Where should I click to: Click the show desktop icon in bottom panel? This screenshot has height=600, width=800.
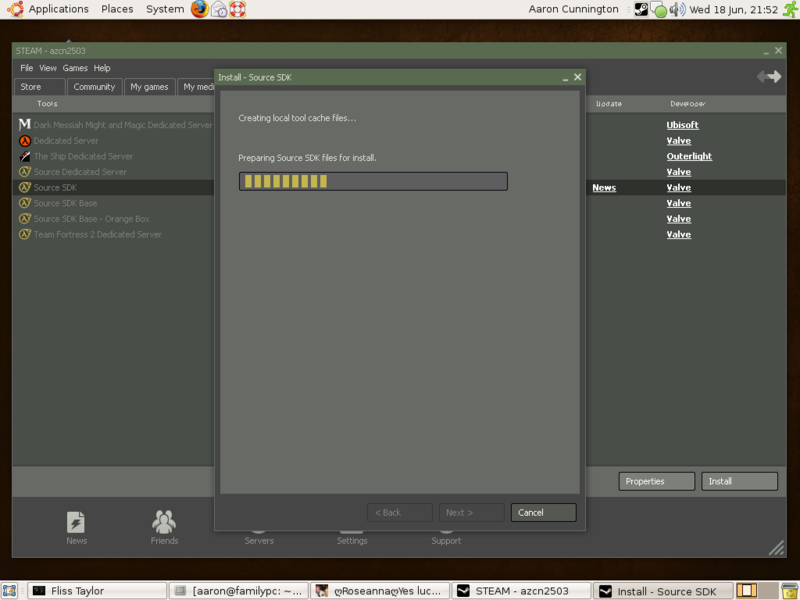point(9,591)
